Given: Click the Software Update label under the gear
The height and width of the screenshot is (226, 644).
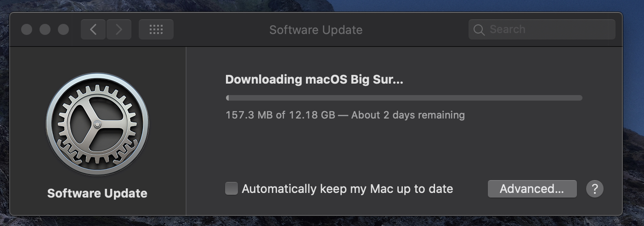Looking at the screenshot, I should (x=97, y=193).
